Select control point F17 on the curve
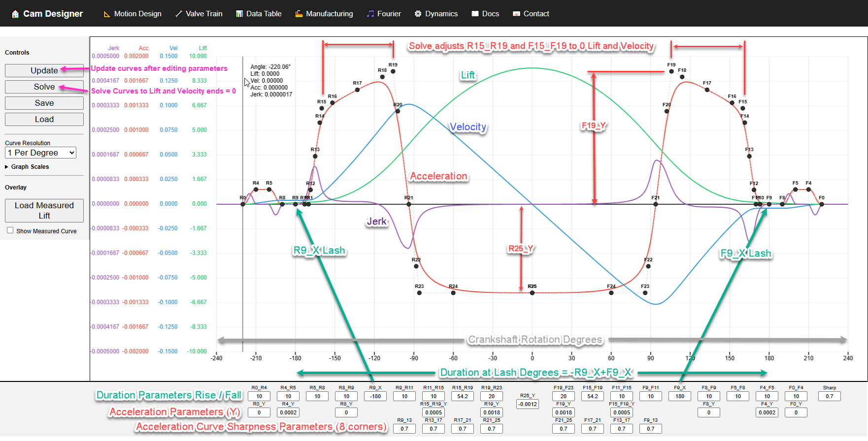The width and height of the screenshot is (868, 441). point(707,90)
